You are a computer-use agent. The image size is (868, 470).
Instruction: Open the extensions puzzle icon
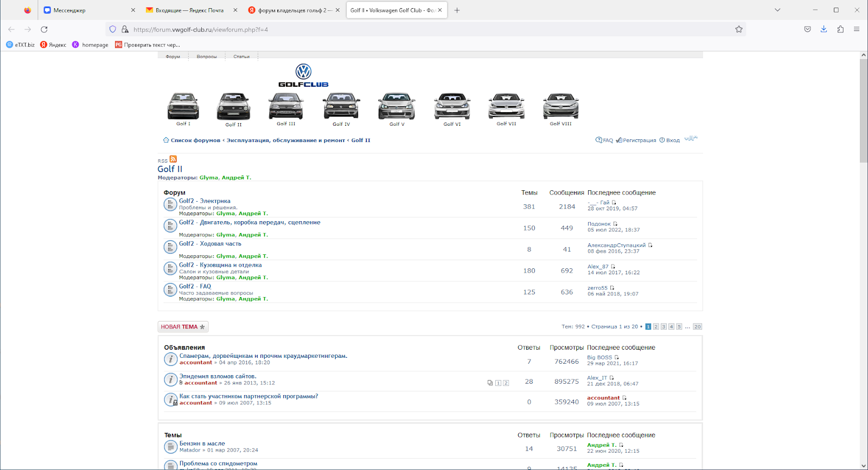(x=840, y=29)
